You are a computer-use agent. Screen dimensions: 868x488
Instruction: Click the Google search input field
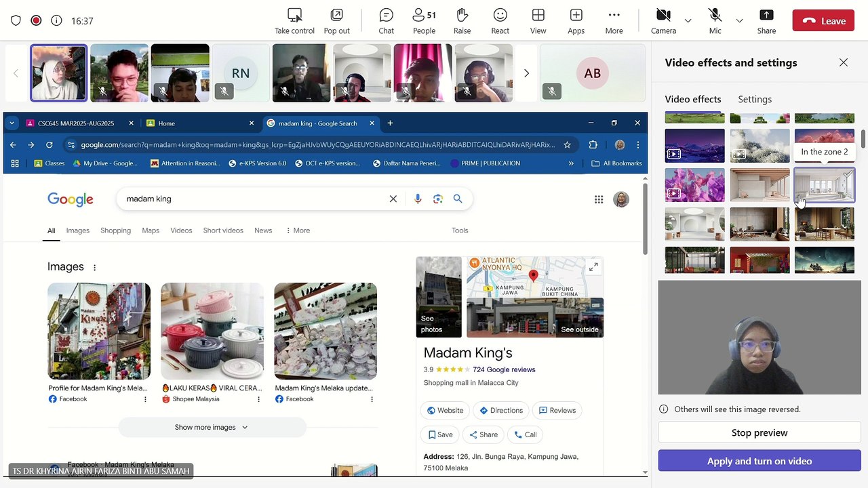tap(254, 199)
